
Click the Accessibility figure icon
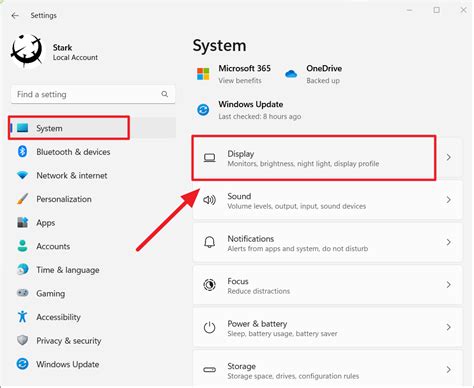coord(22,317)
